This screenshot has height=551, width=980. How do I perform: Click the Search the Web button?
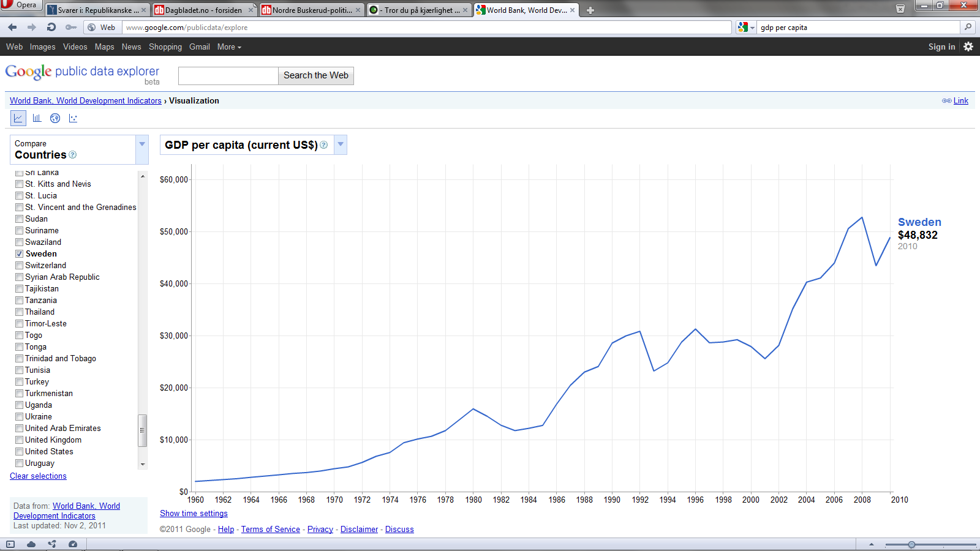click(316, 75)
